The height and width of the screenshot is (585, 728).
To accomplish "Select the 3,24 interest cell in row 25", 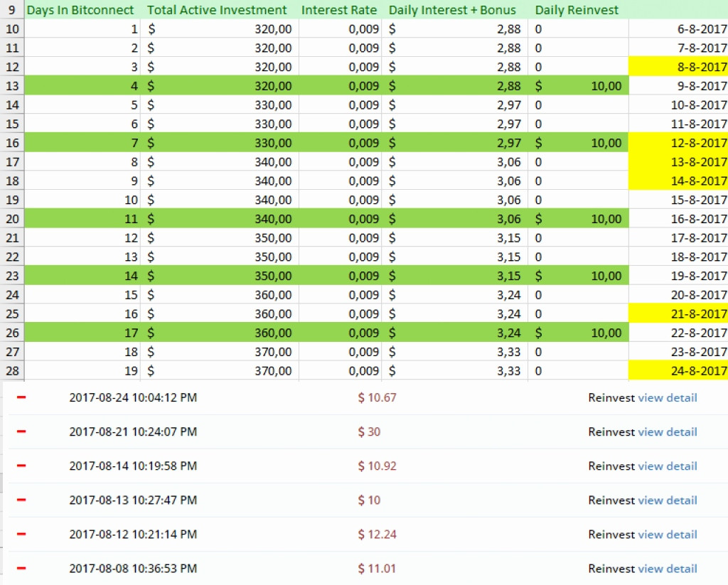I will pyautogui.click(x=454, y=314).
